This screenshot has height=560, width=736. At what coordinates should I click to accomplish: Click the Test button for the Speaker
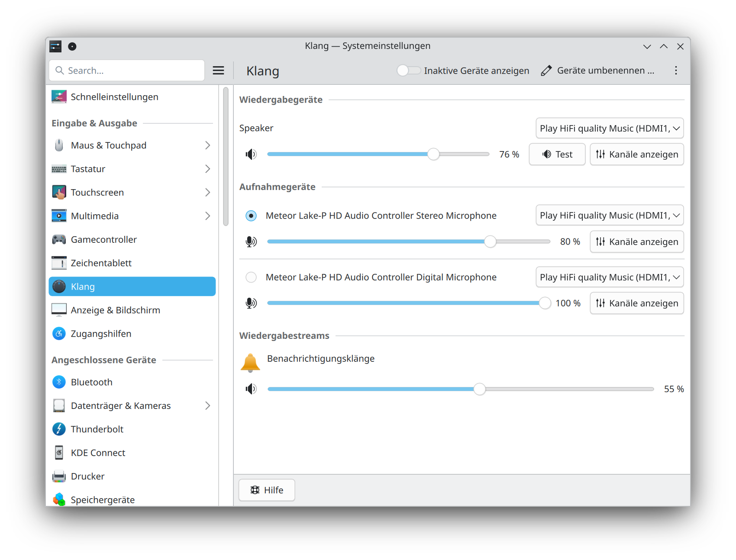tap(557, 154)
